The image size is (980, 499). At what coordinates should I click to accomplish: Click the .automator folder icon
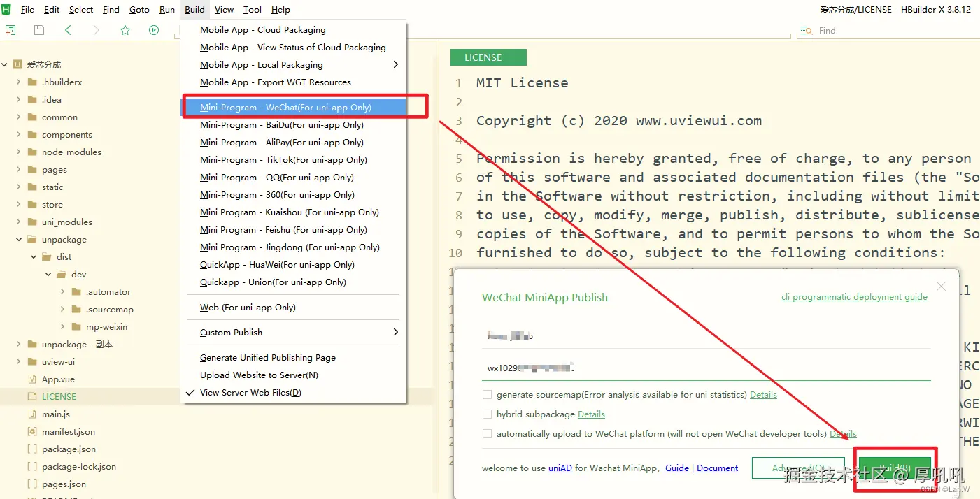[x=76, y=291]
